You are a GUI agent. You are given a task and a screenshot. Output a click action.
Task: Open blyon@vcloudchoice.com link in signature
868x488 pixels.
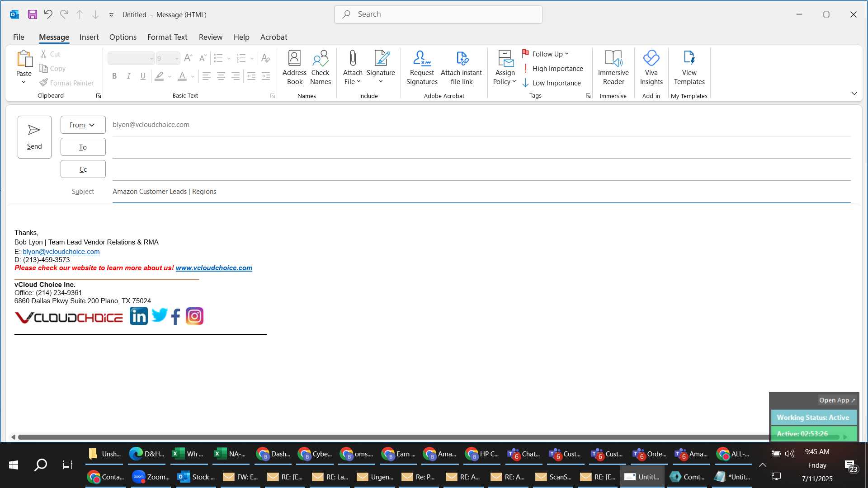tap(61, 252)
